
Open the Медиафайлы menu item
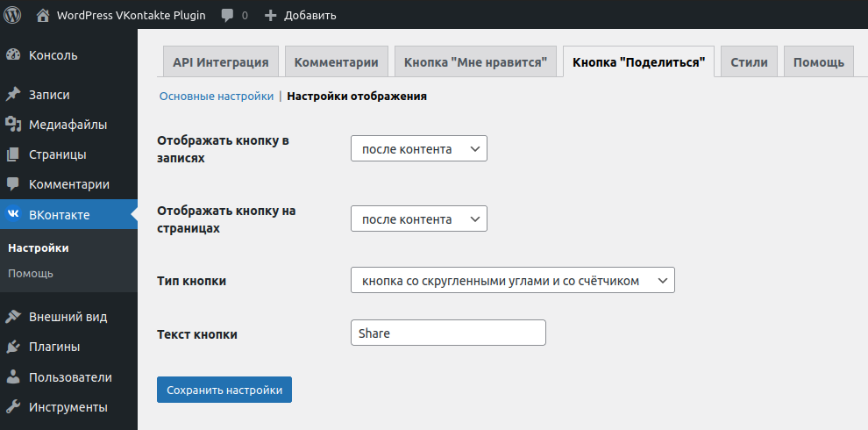(68, 125)
